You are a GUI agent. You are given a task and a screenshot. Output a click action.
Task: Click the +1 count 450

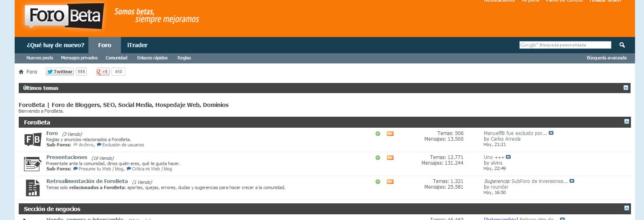[119, 72]
